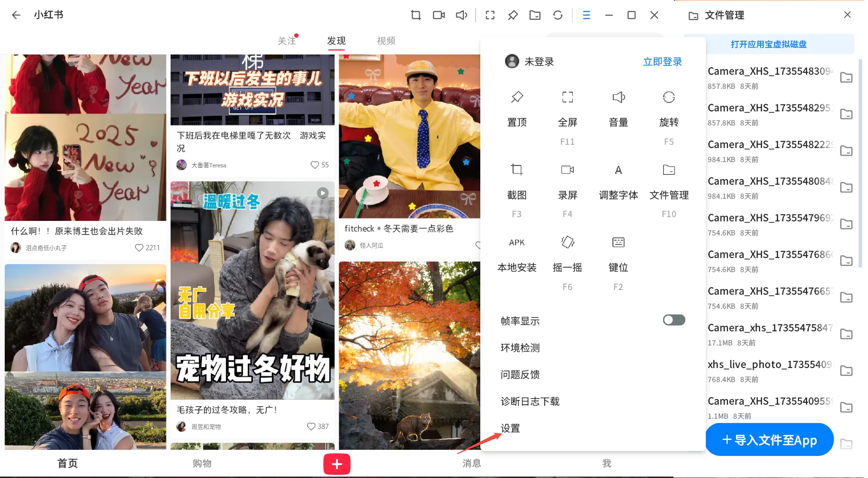Click 打开应用宝虚拟磁盘 button
Image resolution: width=868 pixels, height=478 pixels.
pyautogui.click(x=769, y=44)
